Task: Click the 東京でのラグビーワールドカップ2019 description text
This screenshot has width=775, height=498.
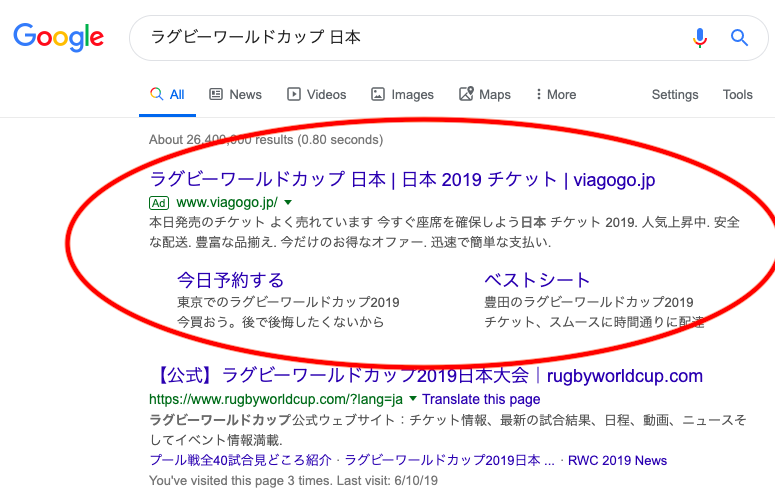Action: click(288, 302)
